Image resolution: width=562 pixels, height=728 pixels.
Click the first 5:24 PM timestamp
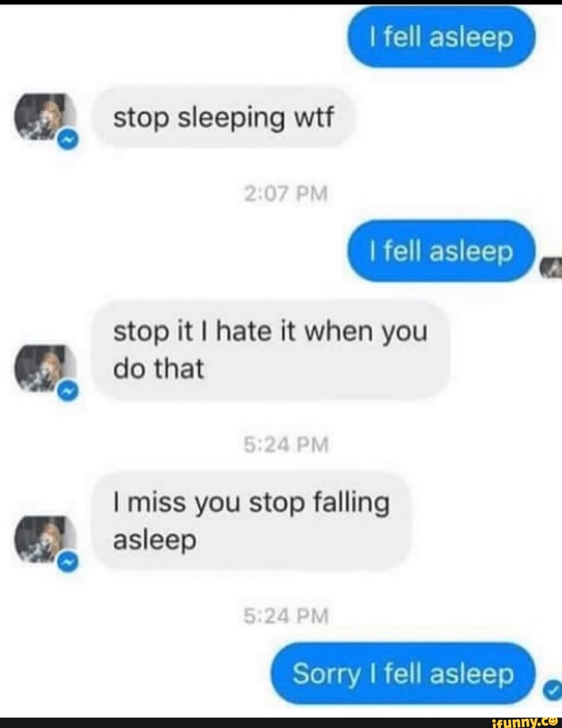point(286,445)
